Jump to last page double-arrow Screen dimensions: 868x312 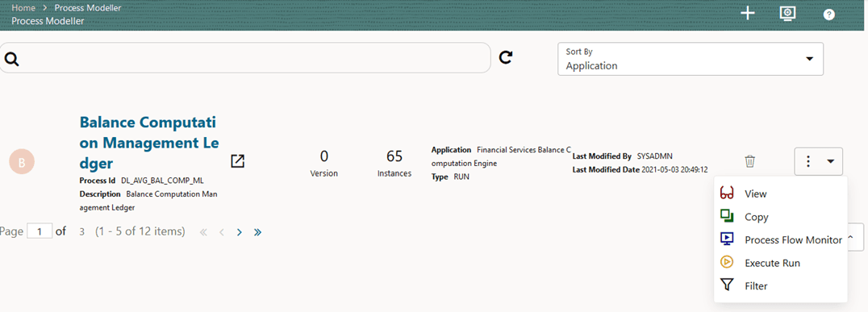click(257, 232)
